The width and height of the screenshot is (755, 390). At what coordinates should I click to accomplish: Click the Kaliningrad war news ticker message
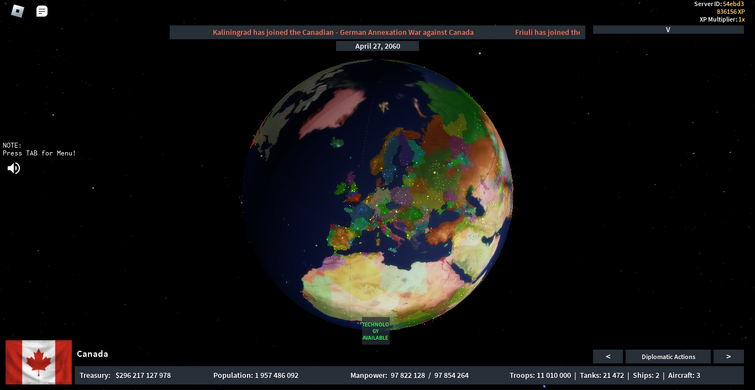(343, 32)
